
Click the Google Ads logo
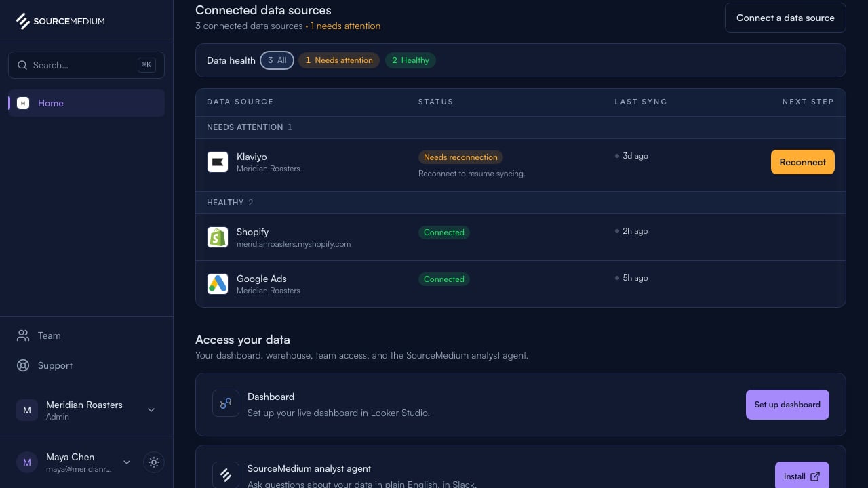tap(218, 284)
